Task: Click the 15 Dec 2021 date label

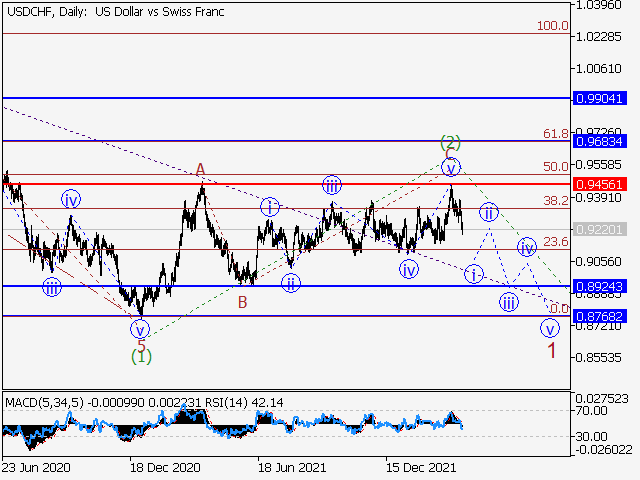Action: (420, 467)
